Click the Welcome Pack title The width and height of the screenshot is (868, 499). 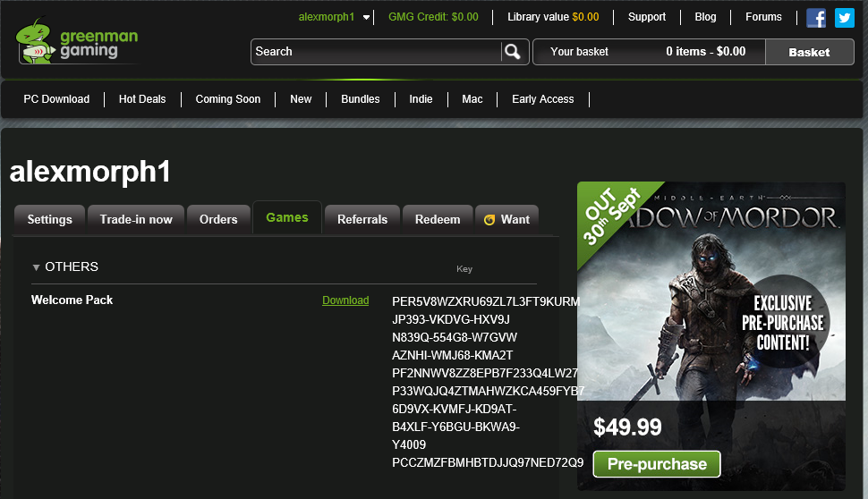[72, 300]
